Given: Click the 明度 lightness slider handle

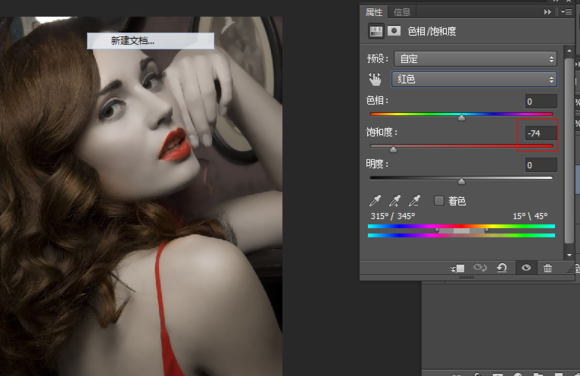Looking at the screenshot, I should [461, 181].
